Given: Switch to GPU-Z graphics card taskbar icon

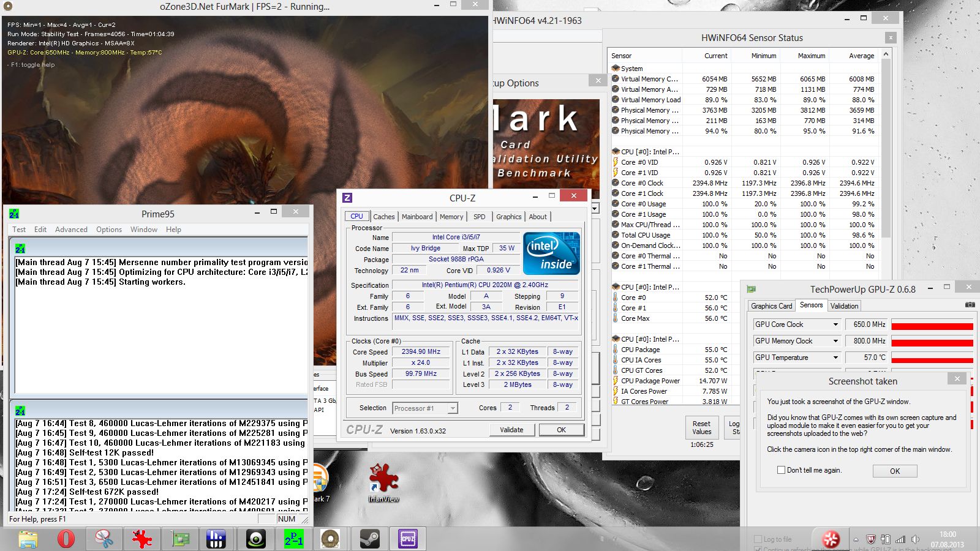Looking at the screenshot, I should point(180,539).
